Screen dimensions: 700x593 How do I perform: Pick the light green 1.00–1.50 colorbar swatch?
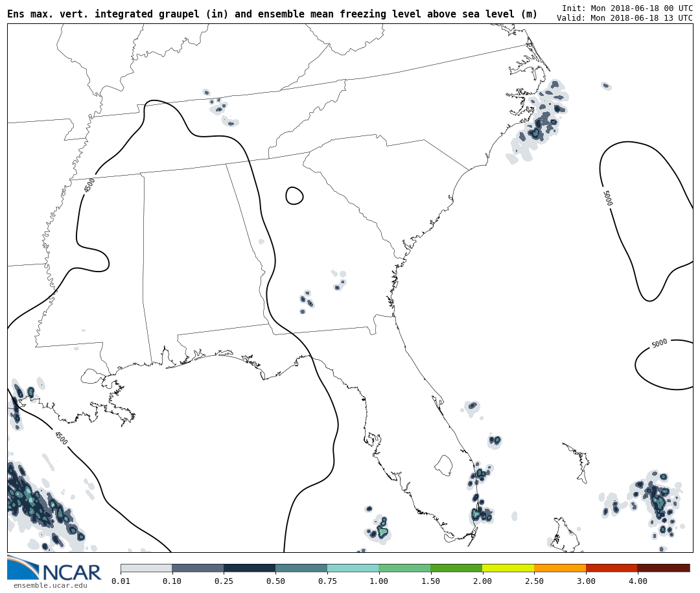click(404, 568)
